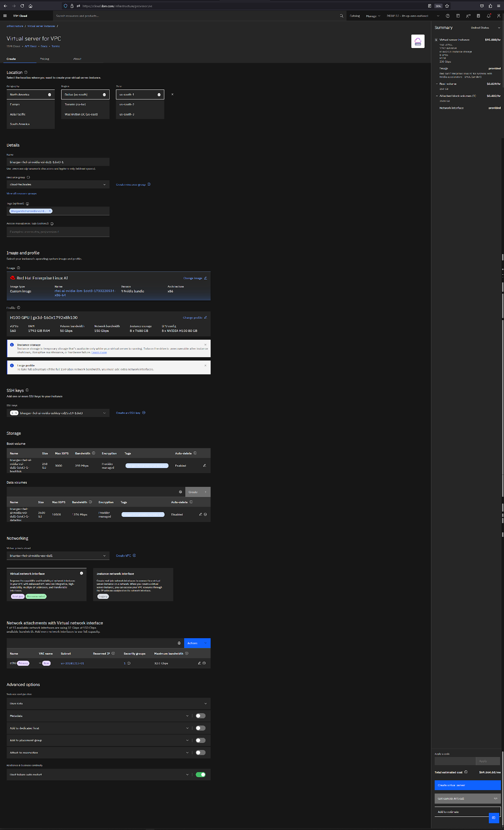The image size is (504, 830).
Task: Disable Host failure auto restart toggle
Action: 201,775
